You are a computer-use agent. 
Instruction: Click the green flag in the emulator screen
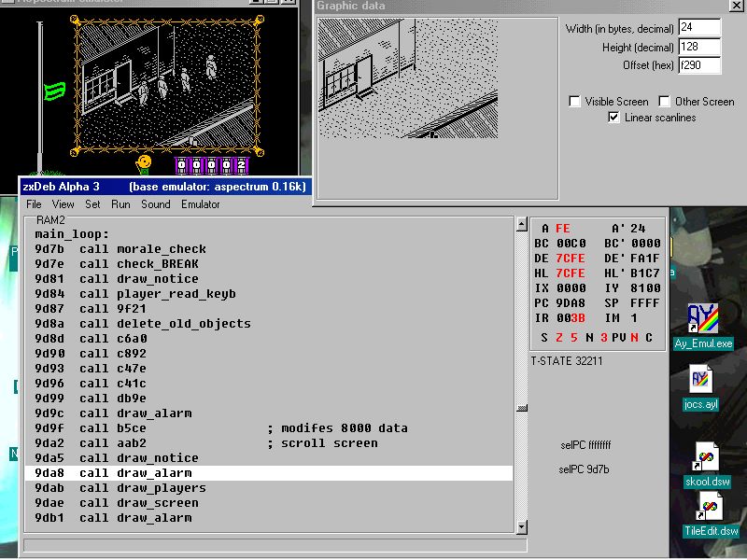(x=54, y=91)
